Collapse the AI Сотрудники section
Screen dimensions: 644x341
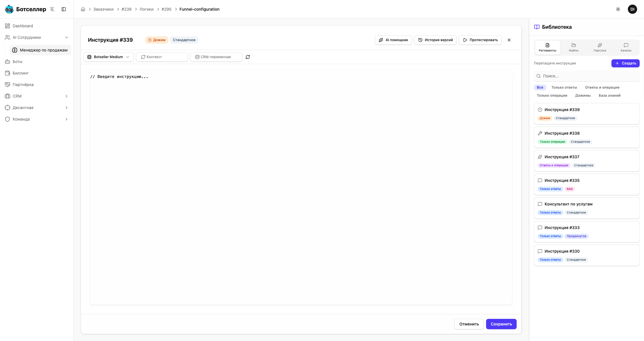pyautogui.click(x=67, y=37)
